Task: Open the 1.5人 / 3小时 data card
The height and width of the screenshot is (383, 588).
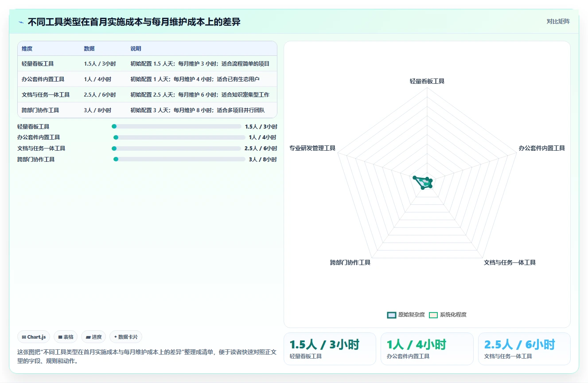Action: point(330,349)
